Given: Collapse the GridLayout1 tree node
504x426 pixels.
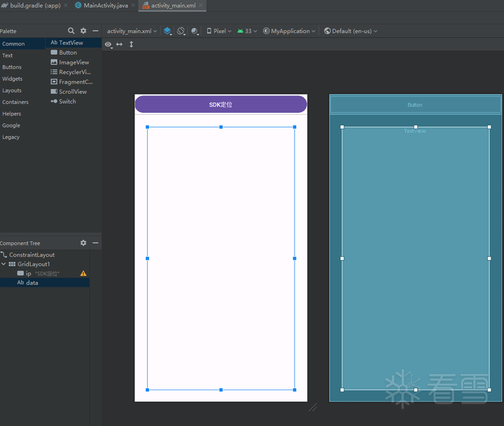Looking at the screenshot, I should (x=3, y=264).
